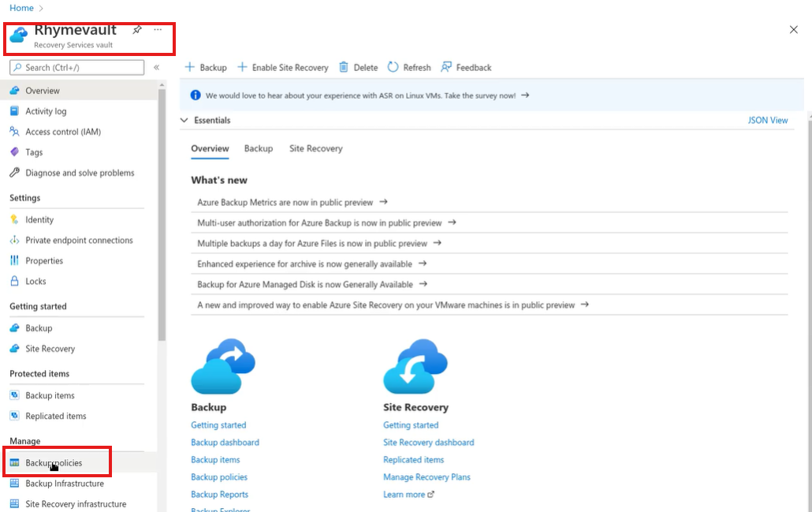Click the blue info icon in banner

(x=196, y=95)
